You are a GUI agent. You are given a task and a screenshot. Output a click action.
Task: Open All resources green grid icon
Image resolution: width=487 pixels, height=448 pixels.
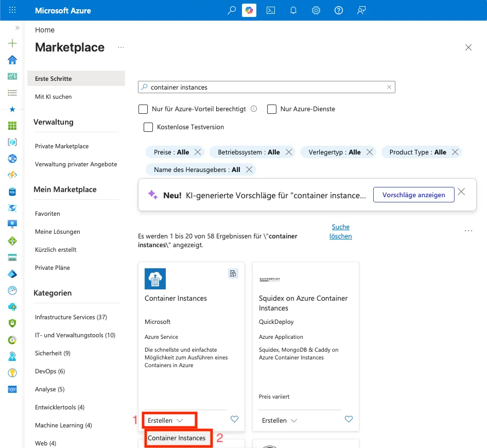pos(12,126)
